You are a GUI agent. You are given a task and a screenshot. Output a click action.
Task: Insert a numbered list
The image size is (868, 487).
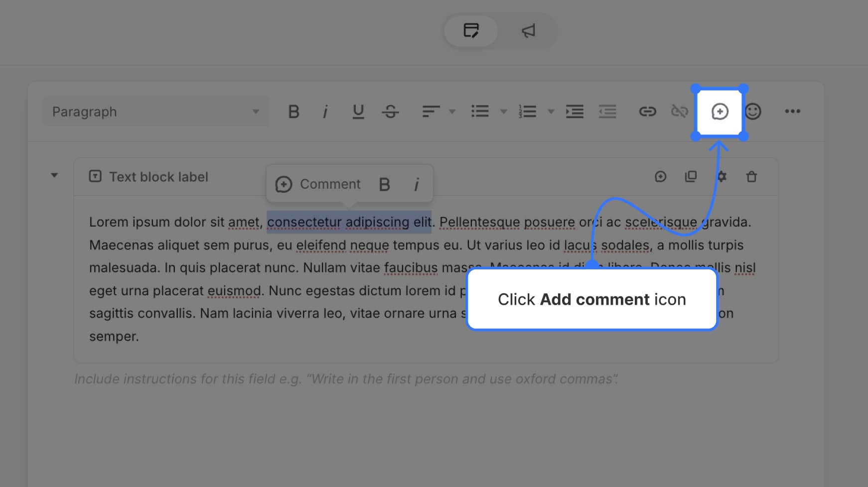[x=527, y=111]
